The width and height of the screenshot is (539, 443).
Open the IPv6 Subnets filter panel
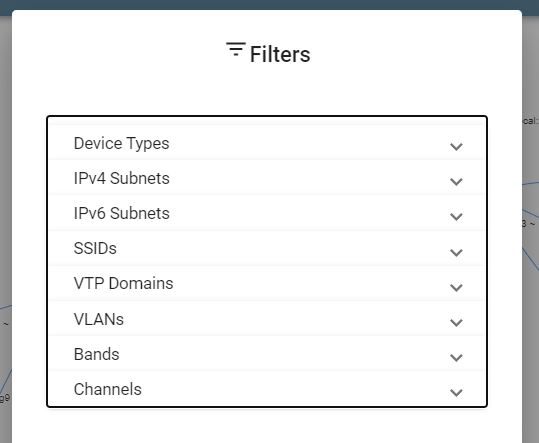267,213
